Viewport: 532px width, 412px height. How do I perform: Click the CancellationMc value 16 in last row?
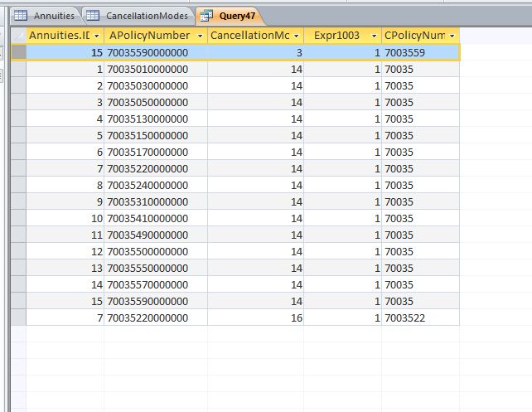(255, 318)
